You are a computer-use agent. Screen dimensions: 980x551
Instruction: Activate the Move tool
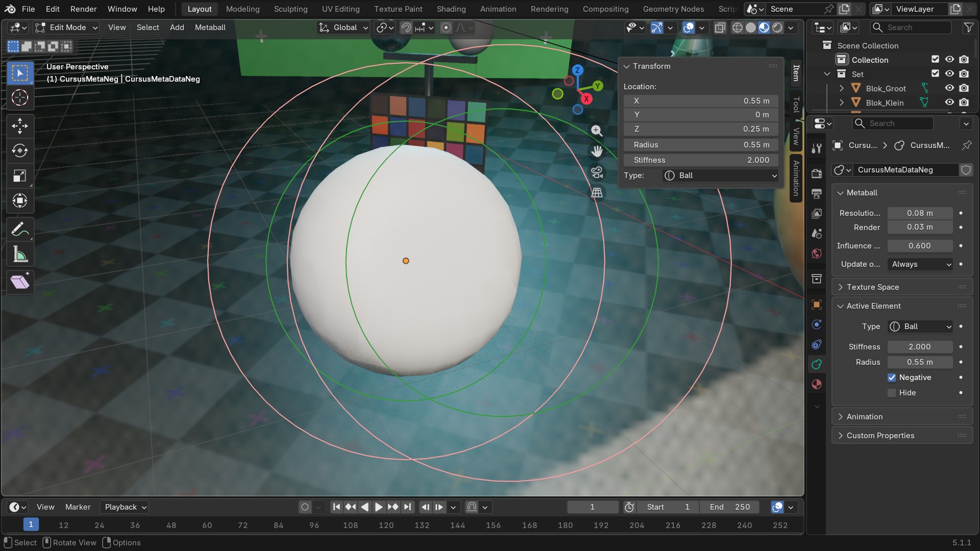coord(20,126)
